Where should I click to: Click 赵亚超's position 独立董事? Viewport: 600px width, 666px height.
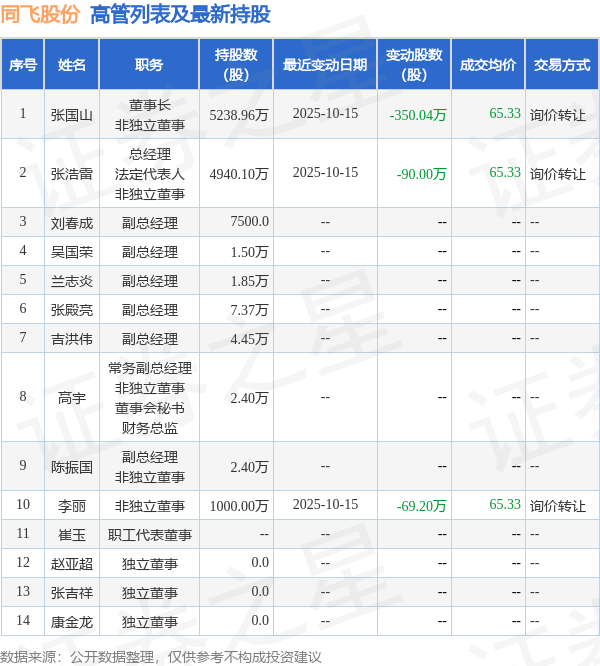tap(149, 564)
